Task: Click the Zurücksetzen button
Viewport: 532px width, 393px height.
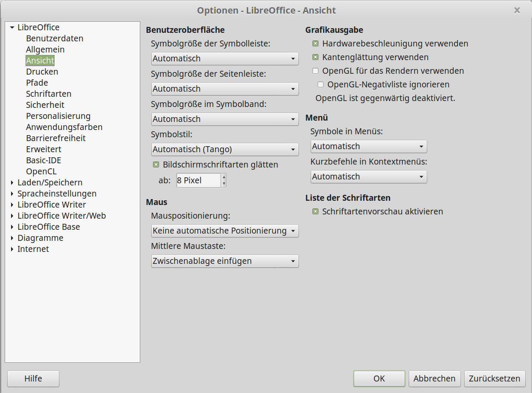Action: [x=494, y=379]
